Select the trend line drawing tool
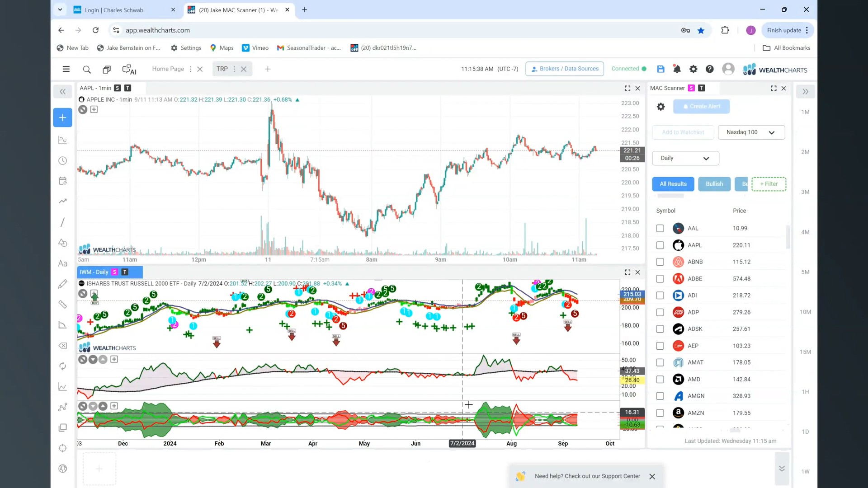The width and height of the screenshot is (868, 488). tap(62, 222)
